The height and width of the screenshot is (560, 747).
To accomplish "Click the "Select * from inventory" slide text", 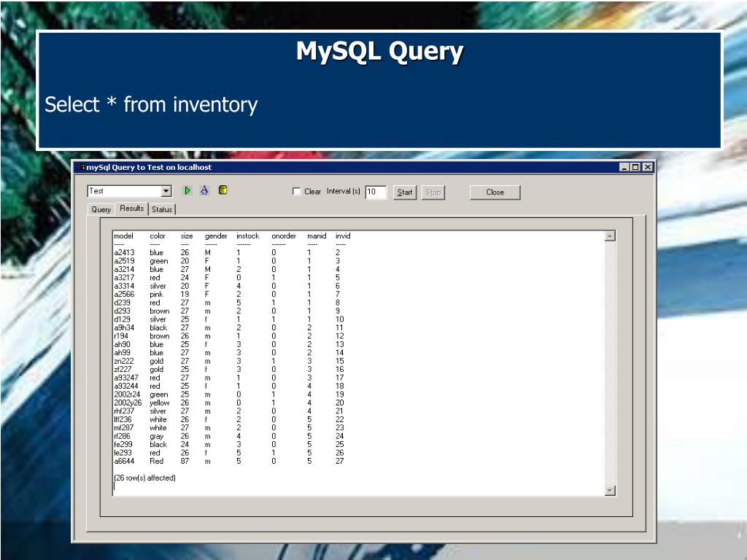I will [x=151, y=105].
